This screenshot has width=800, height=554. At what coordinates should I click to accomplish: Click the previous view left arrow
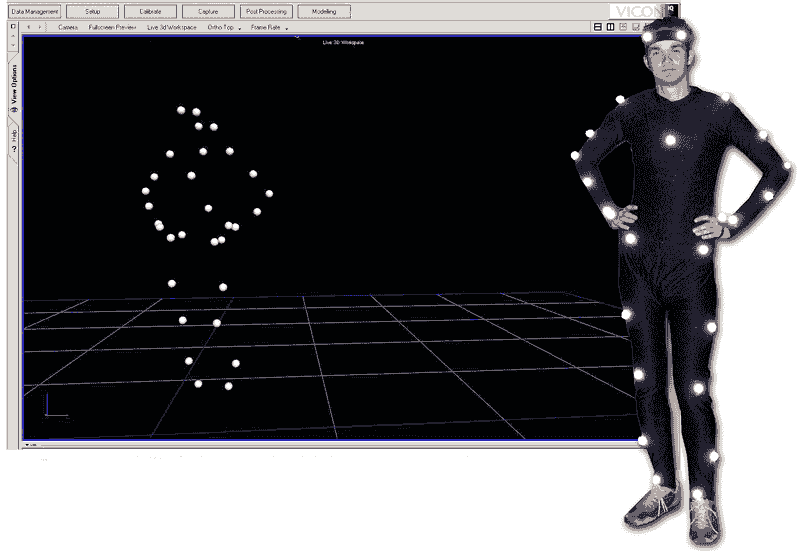tap(29, 27)
